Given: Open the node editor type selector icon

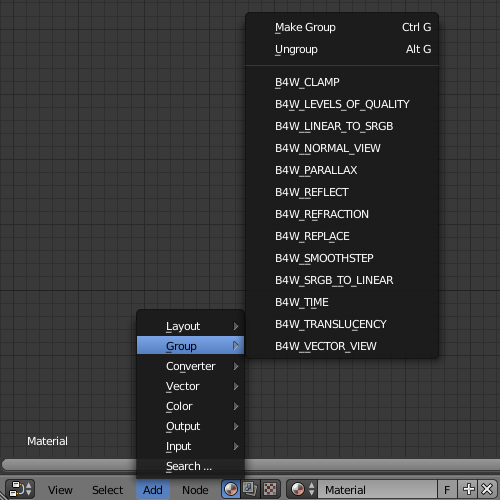Looking at the screenshot, I should (x=20, y=489).
